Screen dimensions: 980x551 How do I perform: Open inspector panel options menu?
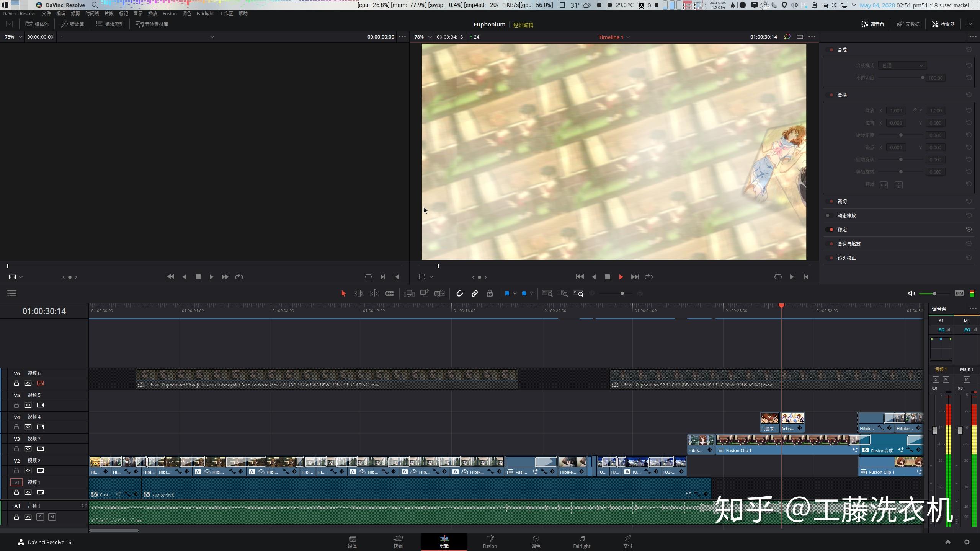(973, 37)
